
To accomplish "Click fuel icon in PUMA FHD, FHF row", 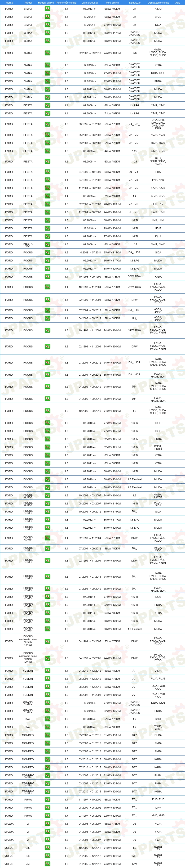I will 47,800.
